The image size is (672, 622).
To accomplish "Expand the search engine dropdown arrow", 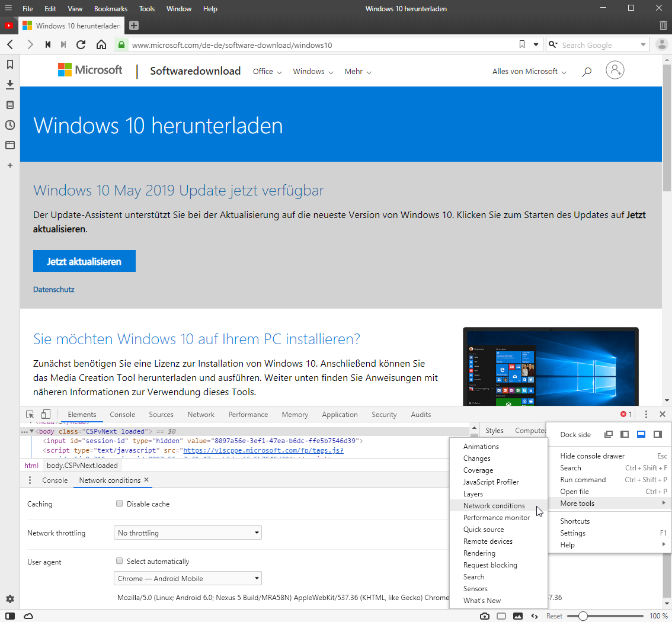I will (643, 44).
